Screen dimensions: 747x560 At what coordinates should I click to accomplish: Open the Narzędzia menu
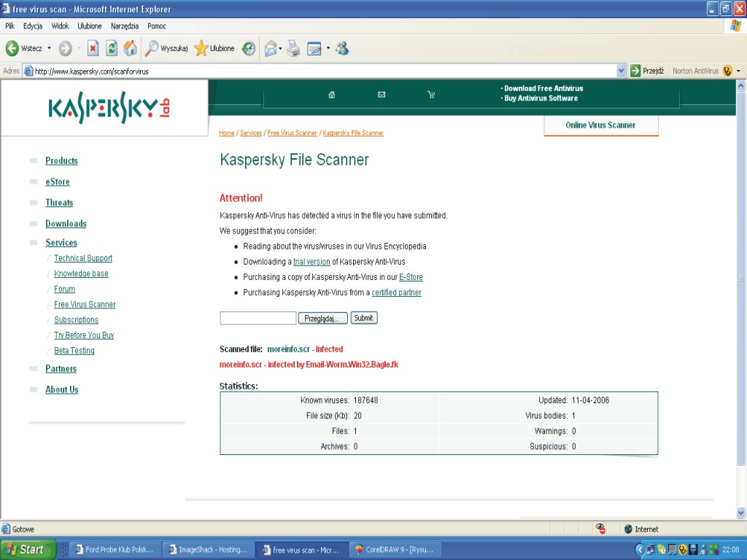124,26
